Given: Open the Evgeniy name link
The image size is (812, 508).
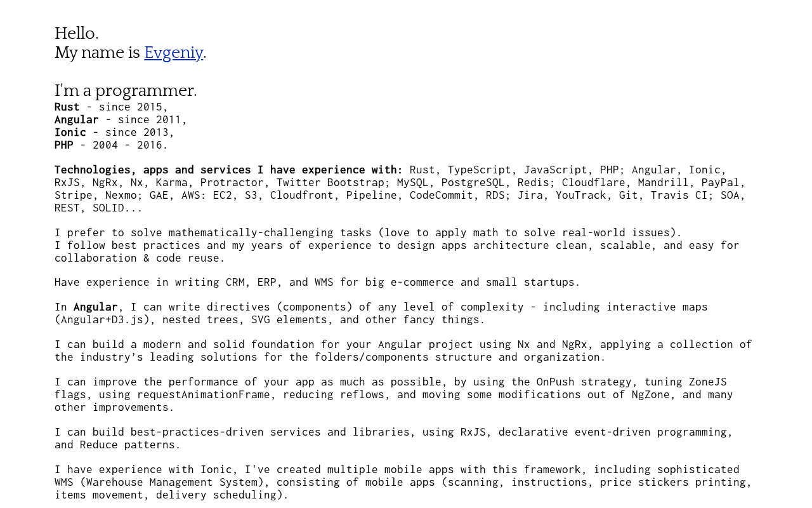Looking at the screenshot, I should point(173,53).
